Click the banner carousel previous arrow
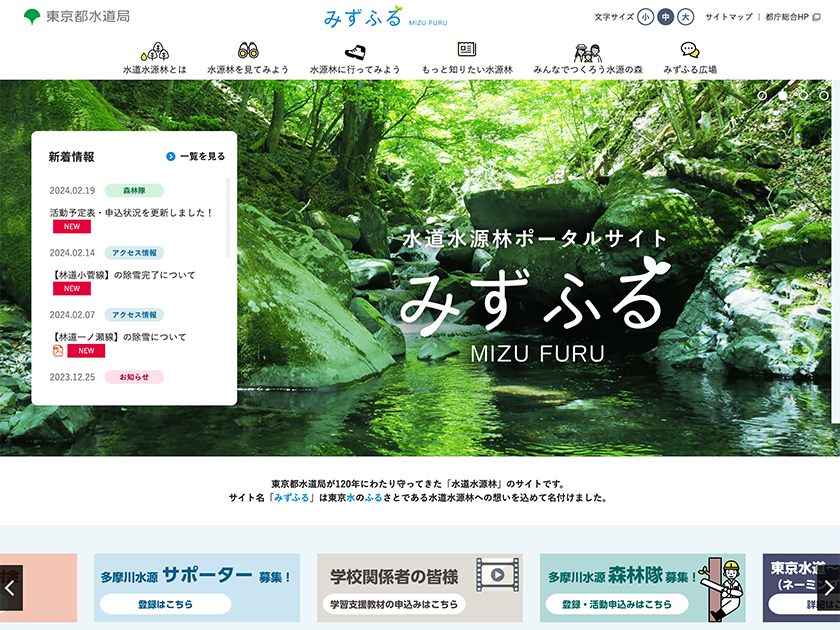 tap(11, 588)
